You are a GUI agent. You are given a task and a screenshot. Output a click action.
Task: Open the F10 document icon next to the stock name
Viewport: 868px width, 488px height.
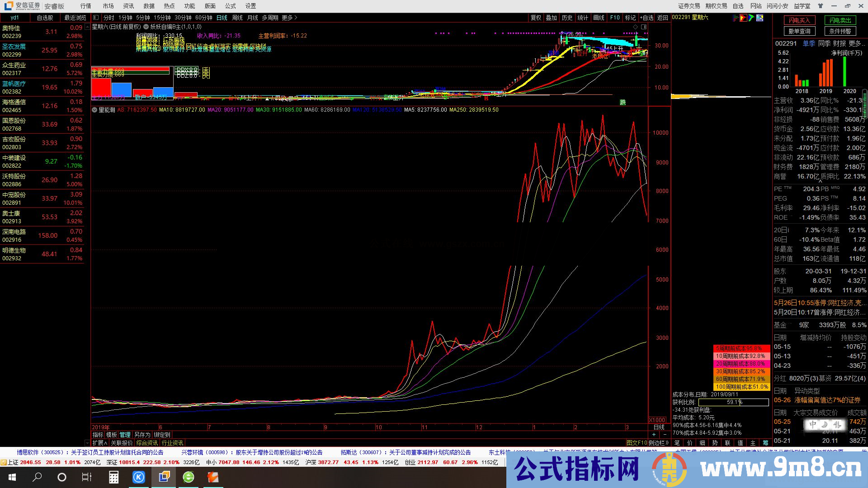point(760,19)
